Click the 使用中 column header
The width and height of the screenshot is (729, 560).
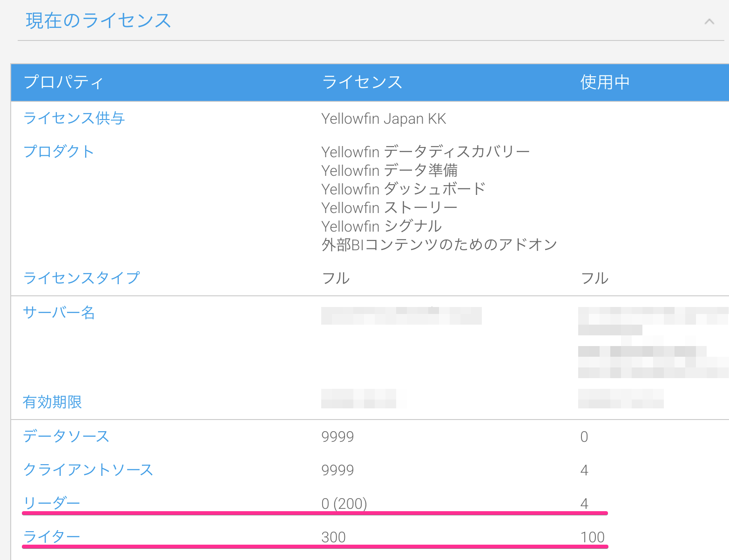click(605, 82)
